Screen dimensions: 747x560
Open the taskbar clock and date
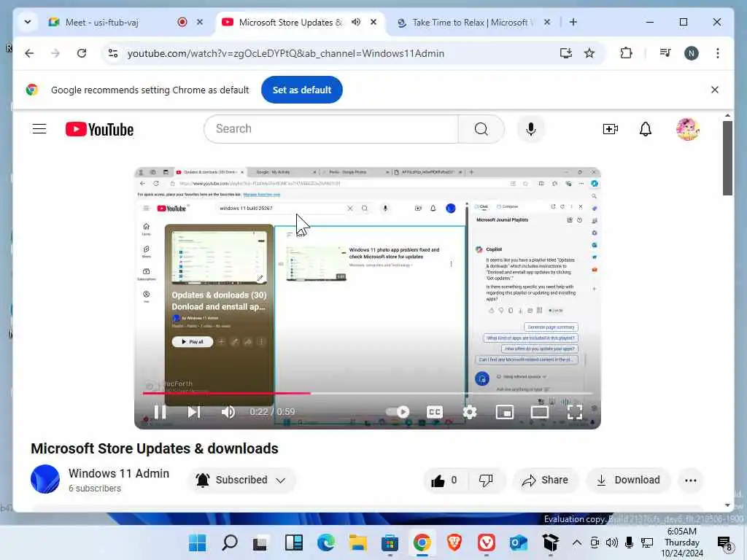tap(682, 542)
